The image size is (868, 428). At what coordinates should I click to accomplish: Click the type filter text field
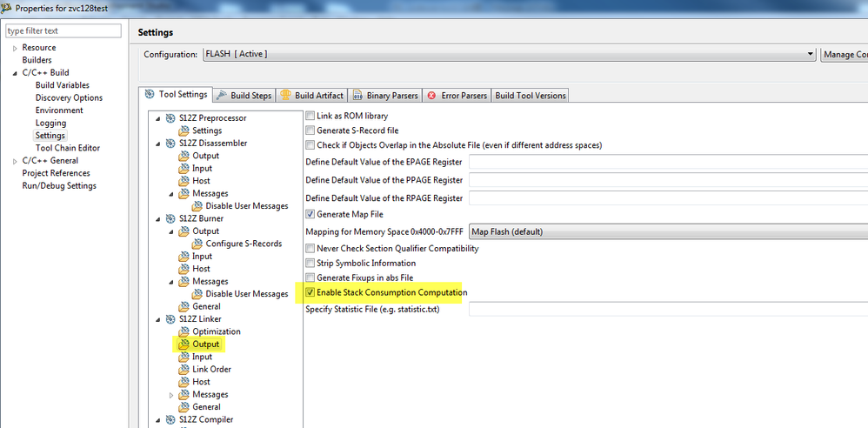pyautogui.click(x=63, y=31)
